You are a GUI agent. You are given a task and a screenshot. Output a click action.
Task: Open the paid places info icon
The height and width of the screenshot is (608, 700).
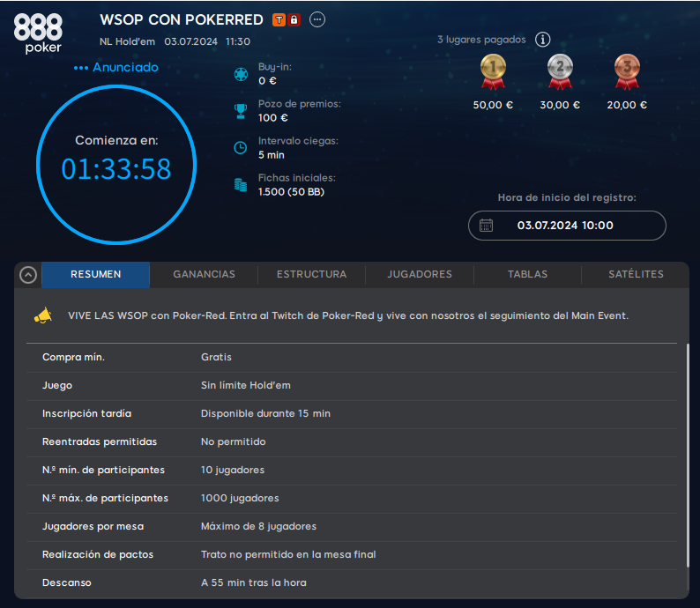(543, 40)
